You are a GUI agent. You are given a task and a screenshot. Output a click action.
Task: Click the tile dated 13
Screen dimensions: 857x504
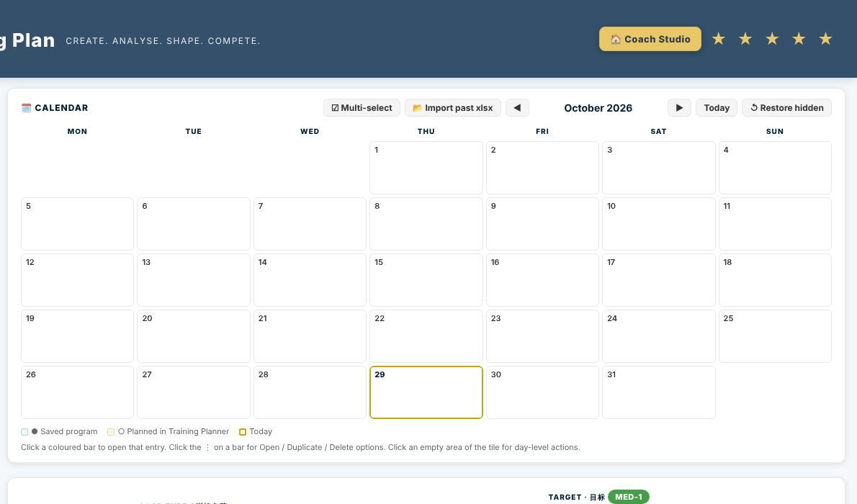click(x=194, y=280)
